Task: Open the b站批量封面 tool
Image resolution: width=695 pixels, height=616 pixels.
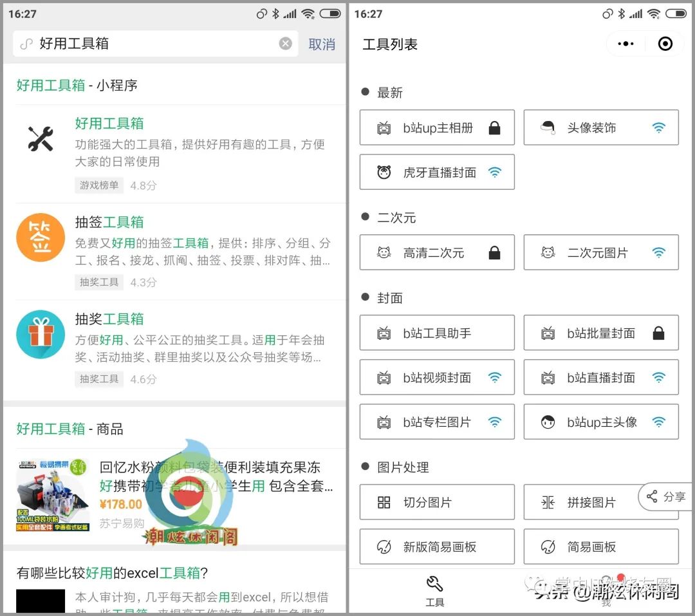Action: click(601, 333)
